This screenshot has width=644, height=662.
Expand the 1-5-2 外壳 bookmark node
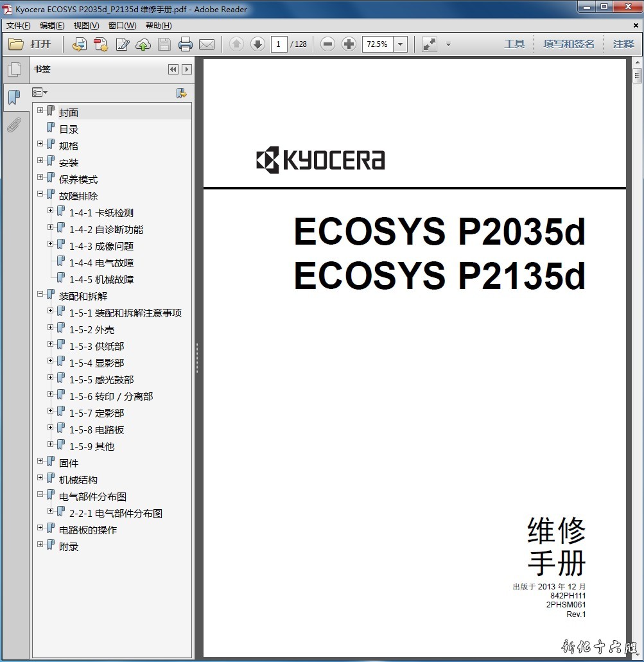51,327
